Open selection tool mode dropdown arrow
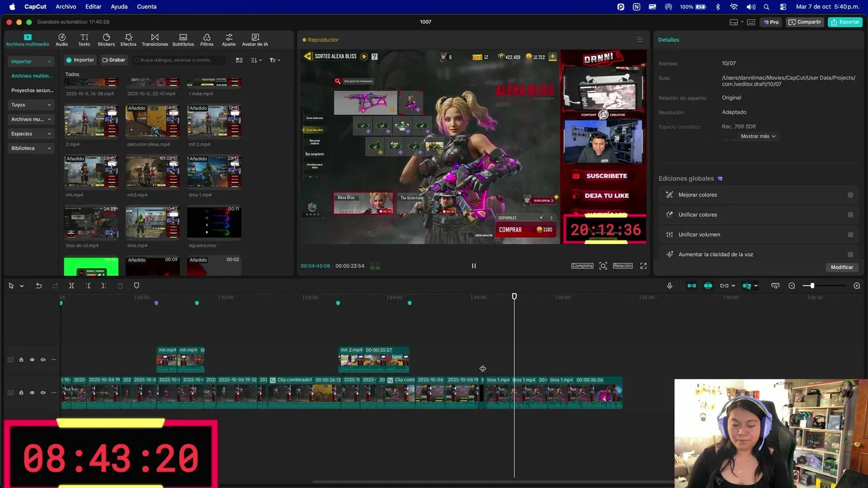Image resolution: width=868 pixels, height=488 pixels. (x=21, y=286)
